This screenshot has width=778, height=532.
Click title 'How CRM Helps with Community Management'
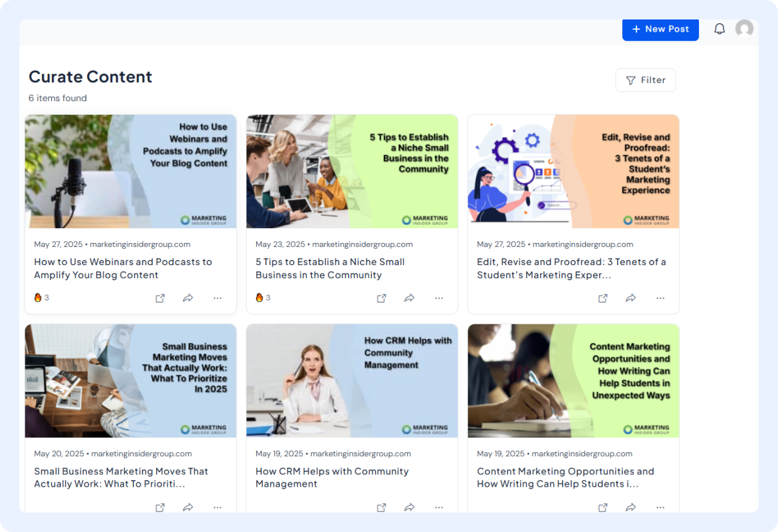(x=332, y=478)
